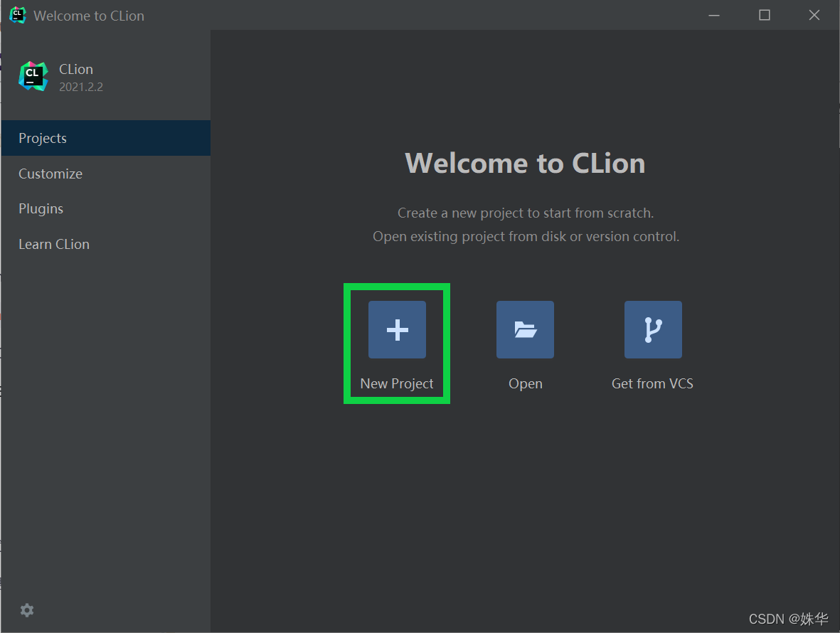840x633 pixels.
Task: Open settings gear in bottom-left corner
Action: click(x=27, y=610)
